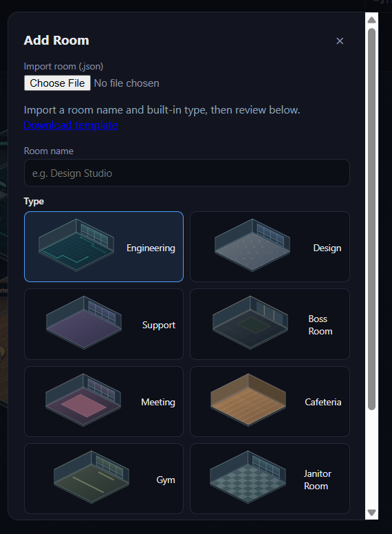Pick the Boss Room type card
The width and height of the screenshot is (392, 534).
tap(270, 324)
